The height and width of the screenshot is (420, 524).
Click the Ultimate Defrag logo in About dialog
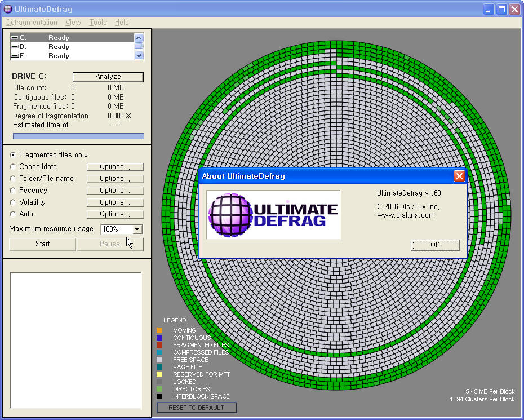click(x=274, y=215)
